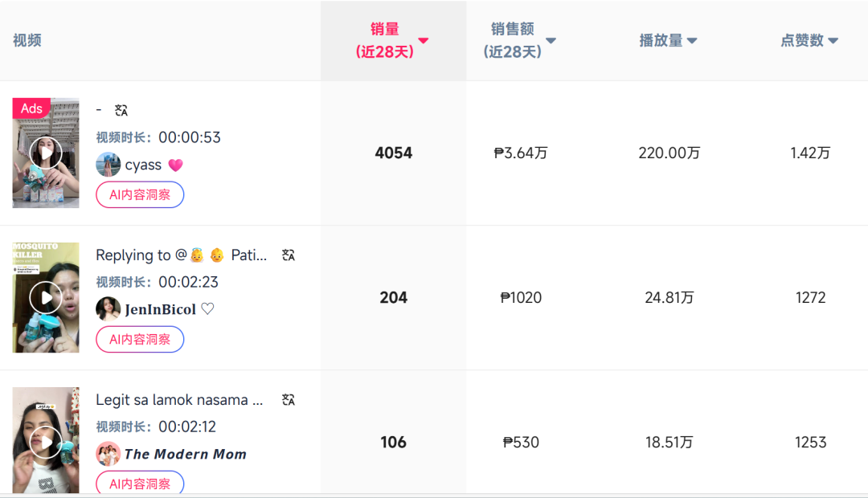Image resolution: width=868 pixels, height=498 pixels.
Task: Open cyass creator profile name
Action: pos(144,165)
